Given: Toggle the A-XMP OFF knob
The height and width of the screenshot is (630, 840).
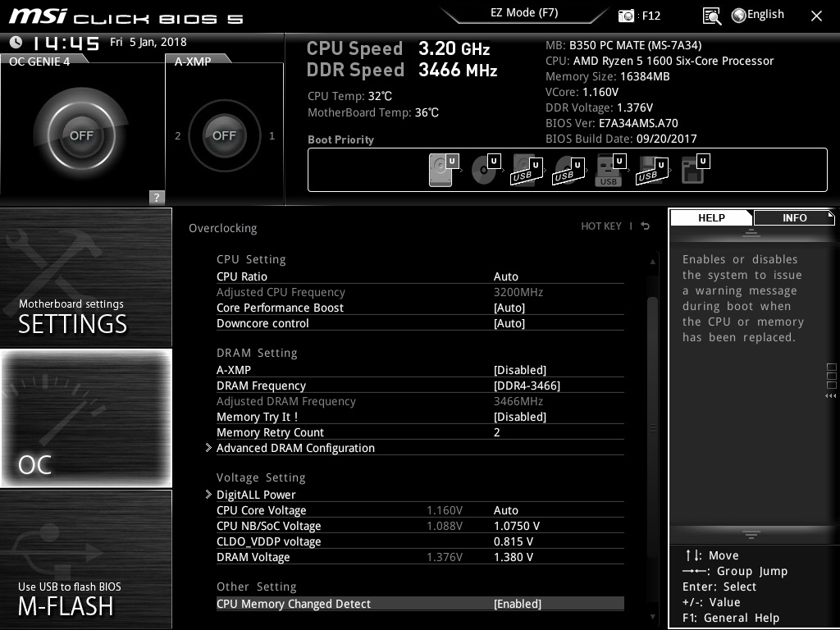Looking at the screenshot, I should [224, 135].
